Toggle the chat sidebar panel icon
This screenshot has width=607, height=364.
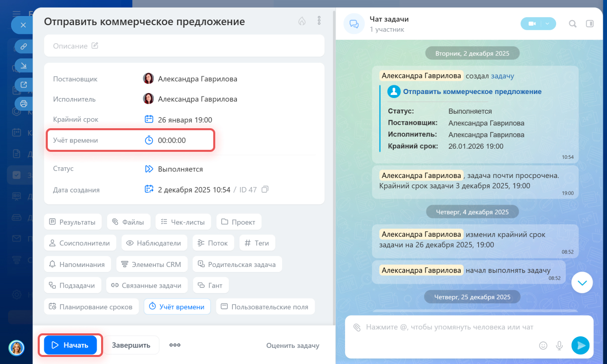pos(590,24)
